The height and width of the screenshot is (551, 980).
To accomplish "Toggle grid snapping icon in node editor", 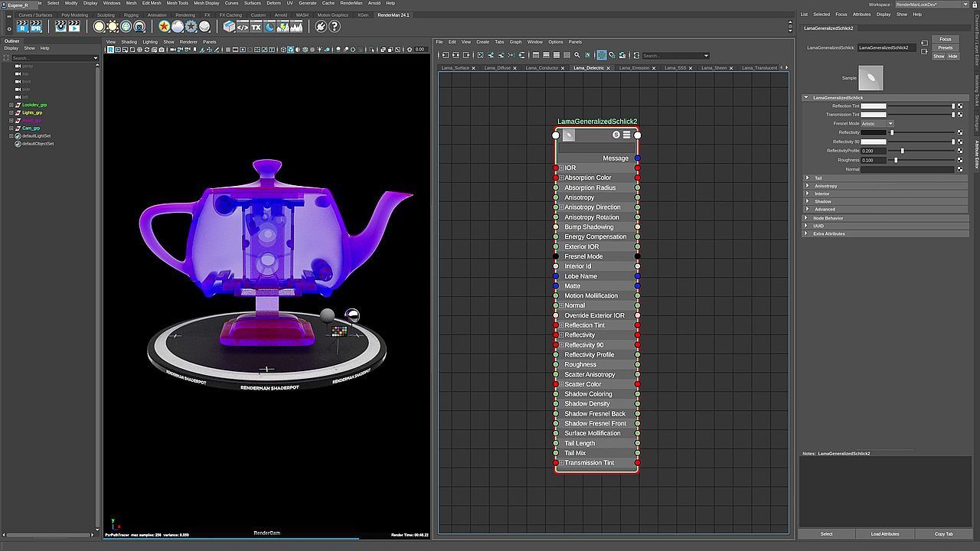I will point(612,55).
